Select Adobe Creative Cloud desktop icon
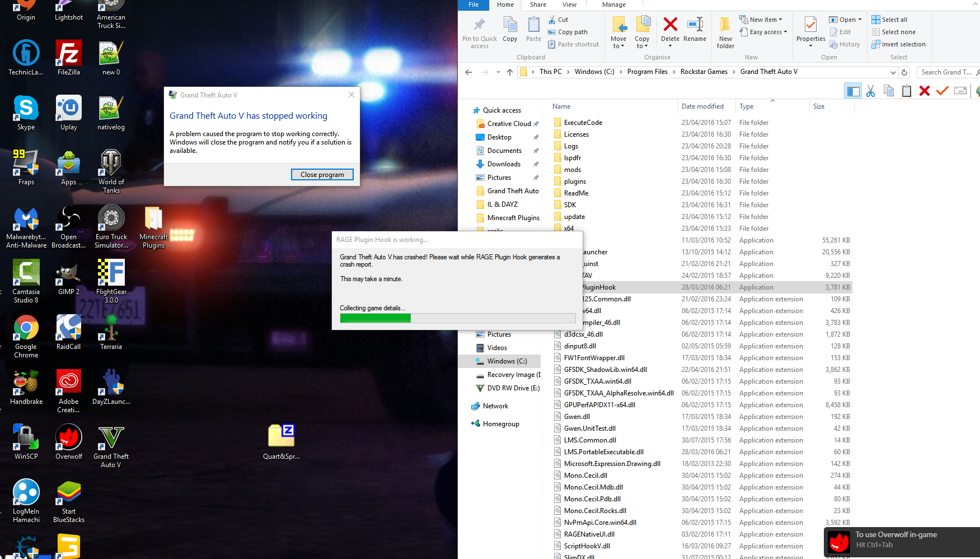Screen dimensions: 980x559 pos(69,391)
